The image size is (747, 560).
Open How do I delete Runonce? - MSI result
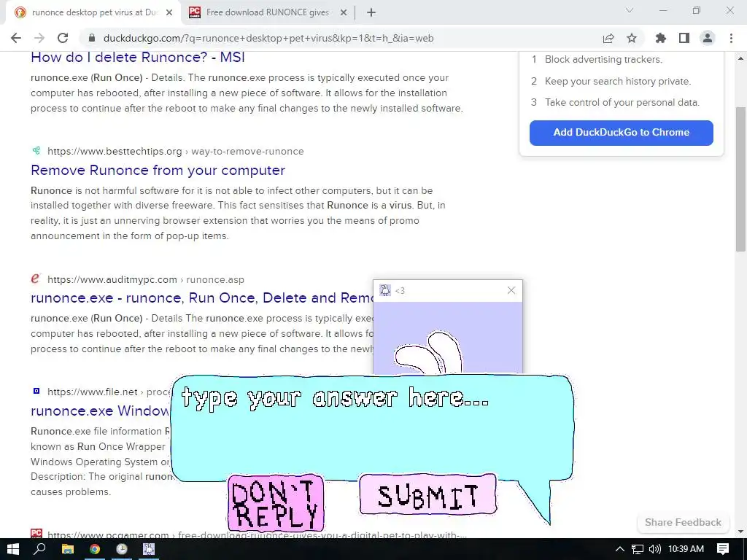coord(138,57)
